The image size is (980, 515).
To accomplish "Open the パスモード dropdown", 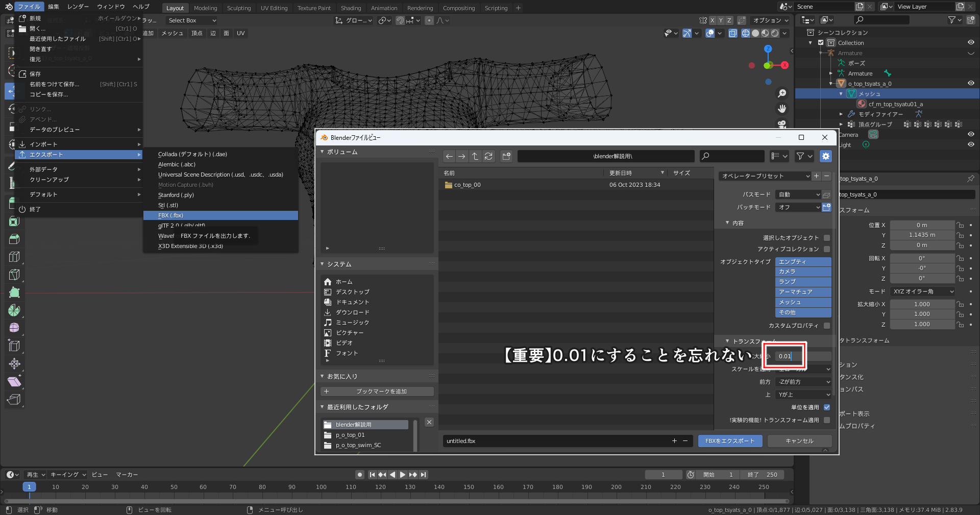I will [798, 194].
